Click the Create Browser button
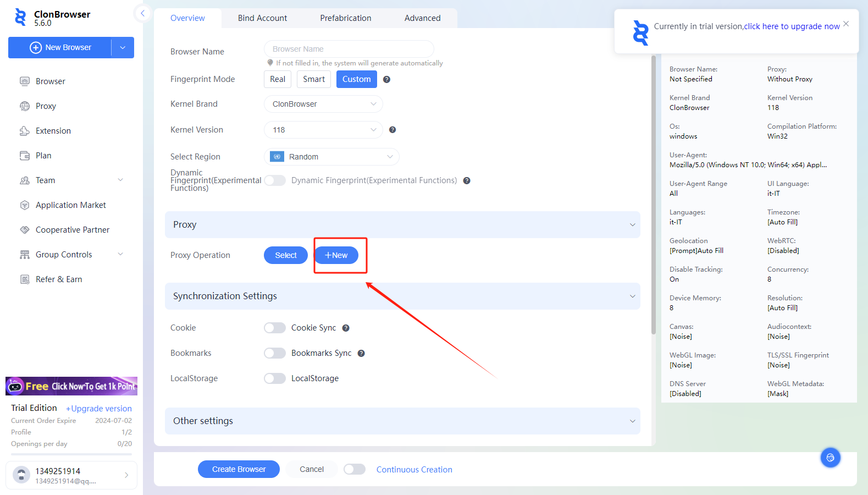The height and width of the screenshot is (495, 868). 239,469
